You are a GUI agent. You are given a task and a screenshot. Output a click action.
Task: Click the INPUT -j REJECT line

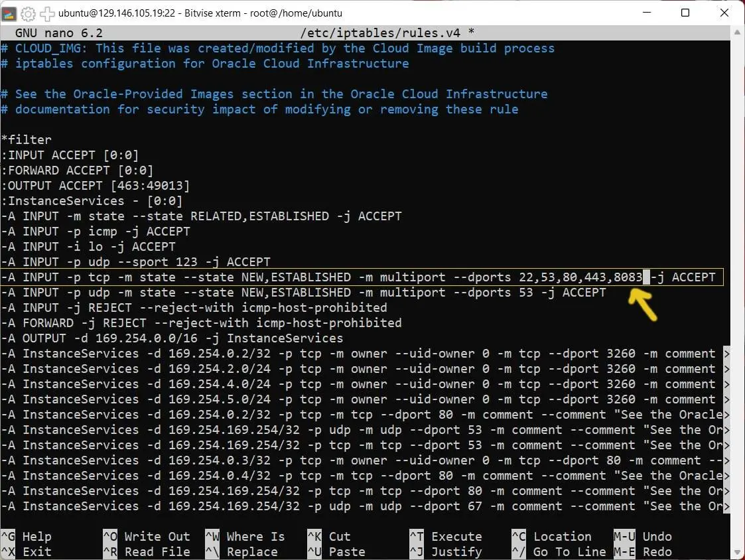tap(194, 308)
